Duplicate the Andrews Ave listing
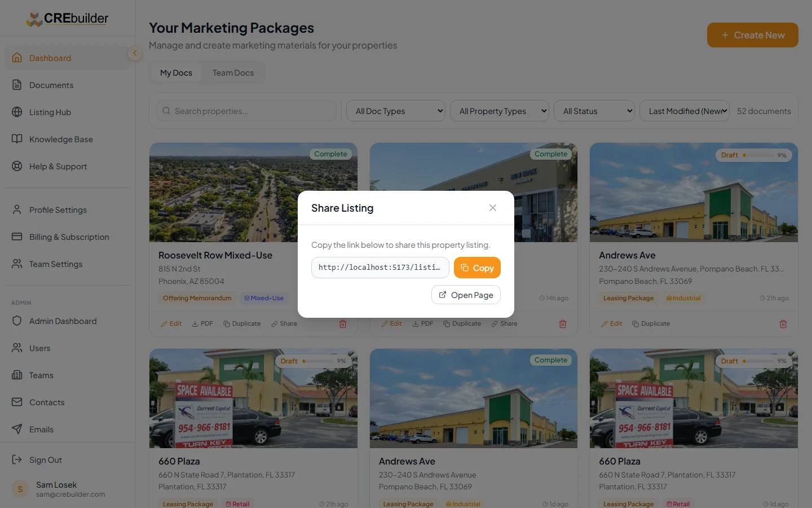 (x=651, y=323)
